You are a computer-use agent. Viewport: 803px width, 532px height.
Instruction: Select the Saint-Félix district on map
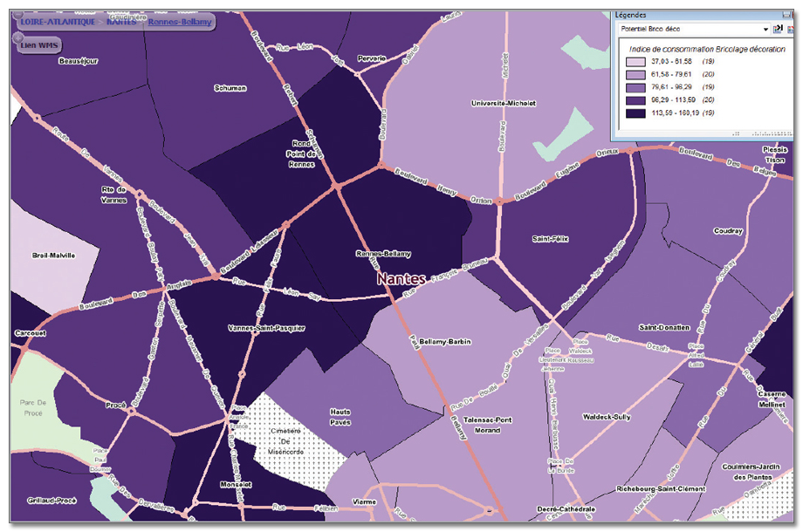tap(552, 238)
